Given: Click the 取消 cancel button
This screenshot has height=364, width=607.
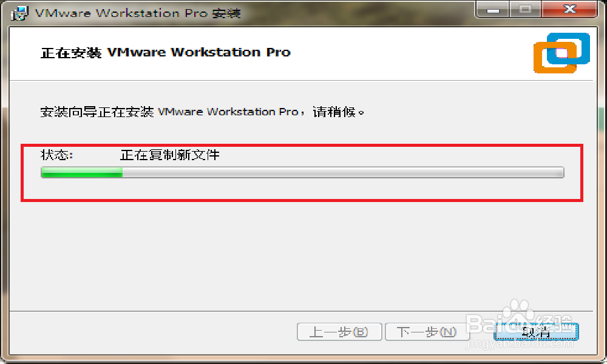Looking at the screenshot, I should [x=536, y=332].
